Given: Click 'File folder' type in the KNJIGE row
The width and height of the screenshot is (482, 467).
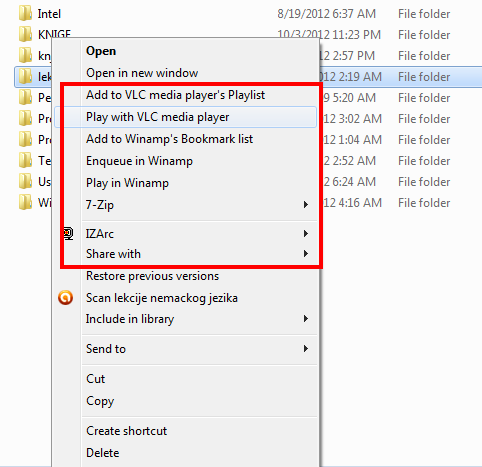Looking at the screenshot, I should tap(424, 35).
